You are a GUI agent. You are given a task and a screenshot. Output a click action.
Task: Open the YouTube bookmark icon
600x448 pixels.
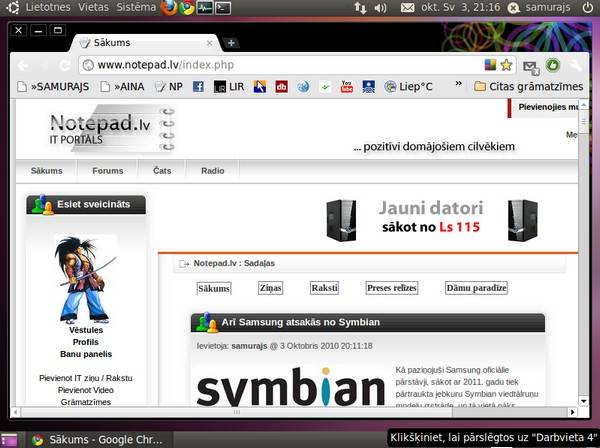(x=347, y=87)
